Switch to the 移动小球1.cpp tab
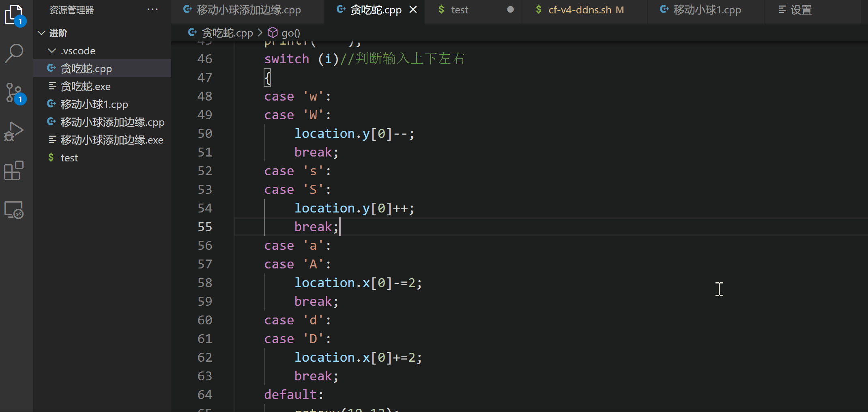868x412 pixels. [707, 10]
